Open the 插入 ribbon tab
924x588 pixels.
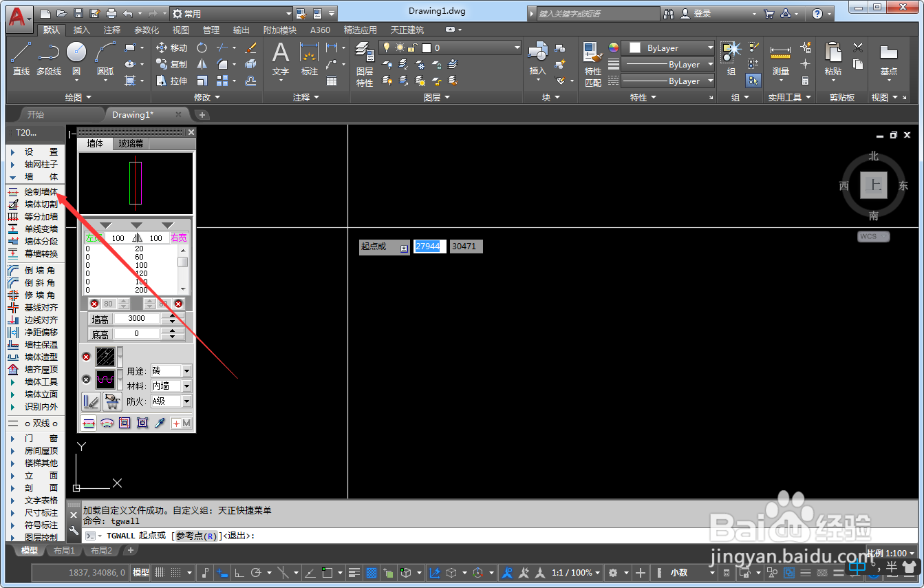click(x=82, y=30)
